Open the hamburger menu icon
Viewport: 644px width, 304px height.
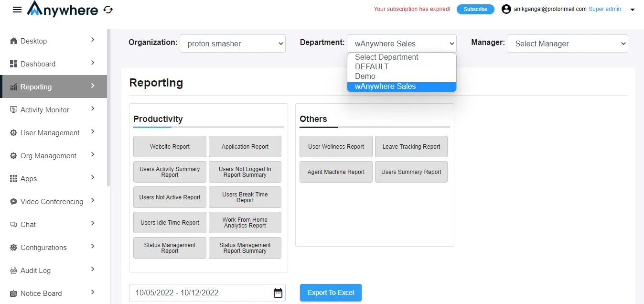17,10
